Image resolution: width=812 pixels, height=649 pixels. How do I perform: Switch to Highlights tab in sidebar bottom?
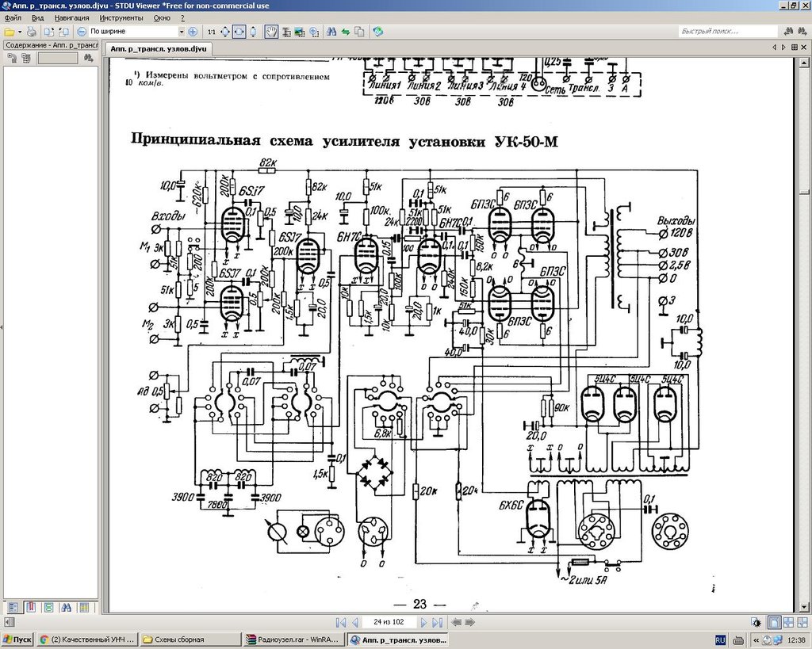84,608
